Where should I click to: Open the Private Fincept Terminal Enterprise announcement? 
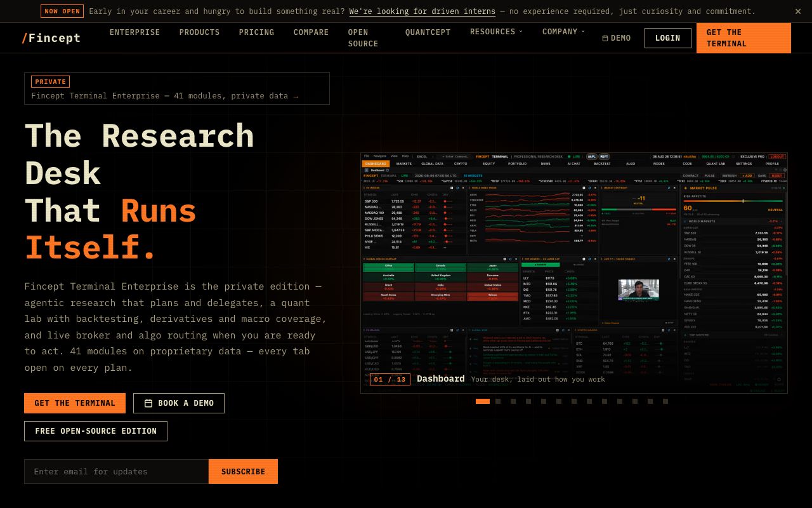pyautogui.click(x=177, y=88)
